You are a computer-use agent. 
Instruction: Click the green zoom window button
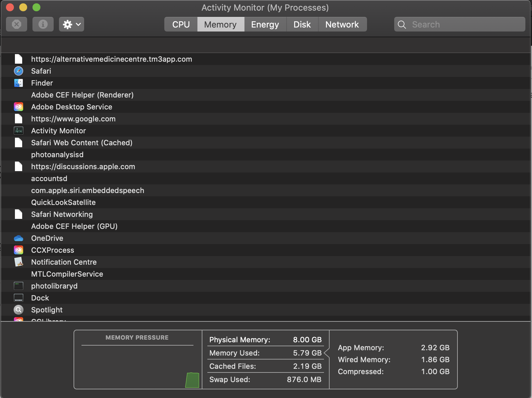coord(36,7)
